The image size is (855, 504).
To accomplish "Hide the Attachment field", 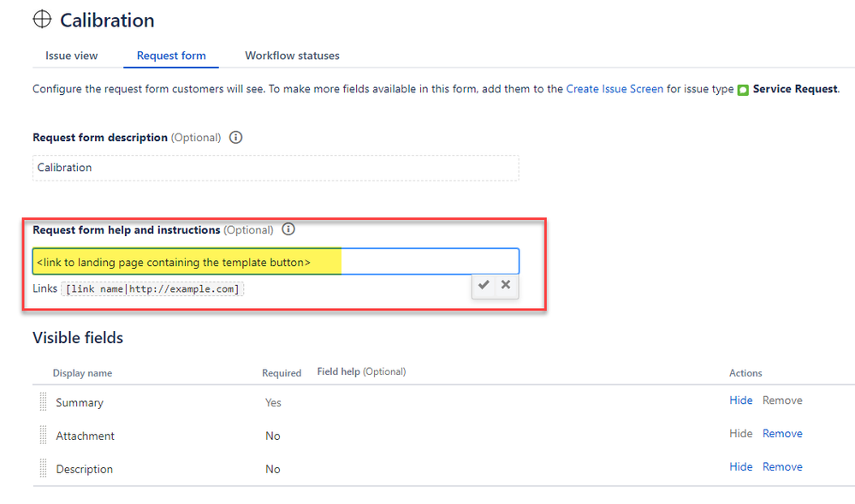I will click(741, 434).
